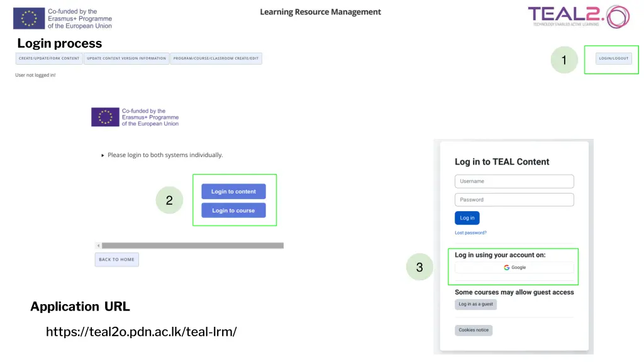Image resolution: width=644 pixels, height=362 pixels.
Task: Click 'Some courses may allow guest access' text
Action: (x=514, y=292)
